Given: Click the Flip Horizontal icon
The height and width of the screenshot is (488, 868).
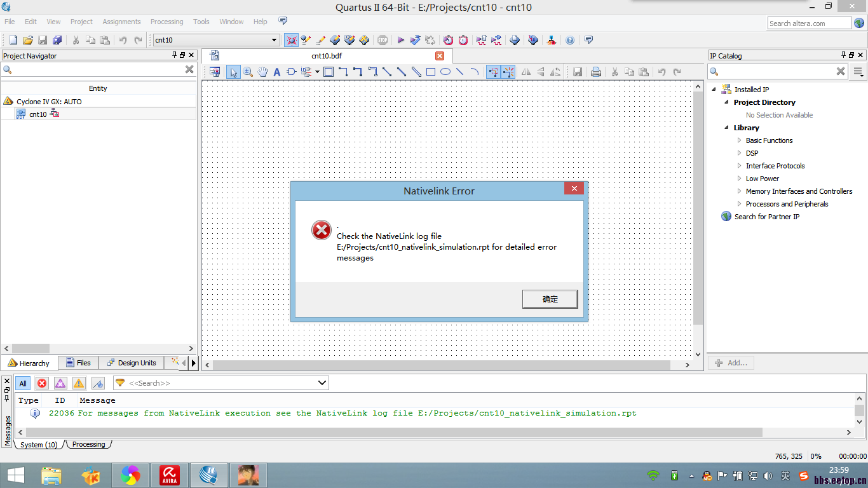Looking at the screenshot, I should click(526, 72).
